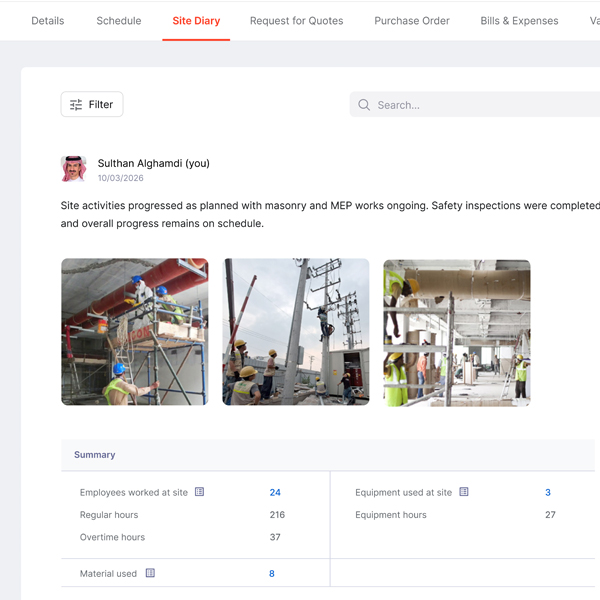Click the Regular hours value 216
Image resolution: width=600 pixels, height=600 pixels.
coord(277,515)
